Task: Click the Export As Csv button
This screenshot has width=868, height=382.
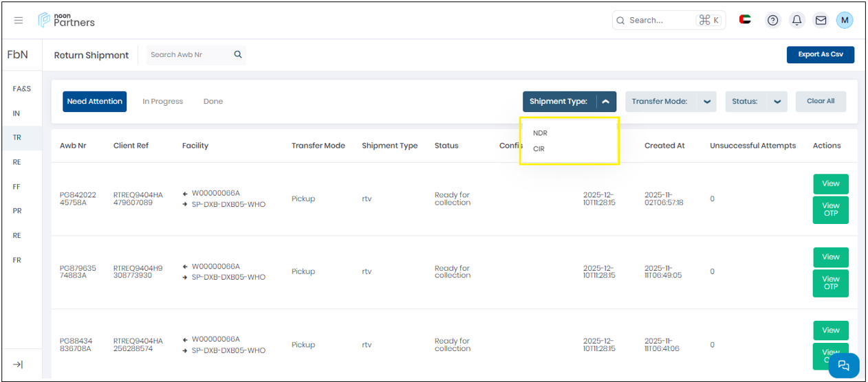Action: (x=820, y=55)
